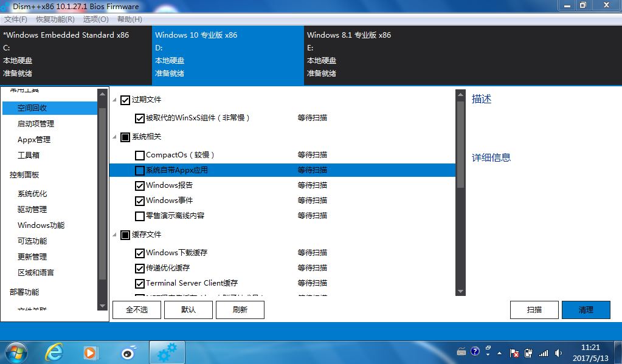Open 更新管理 in the sidebar
The height and width of the screenshot is (364, 622).
click(32, 256)
